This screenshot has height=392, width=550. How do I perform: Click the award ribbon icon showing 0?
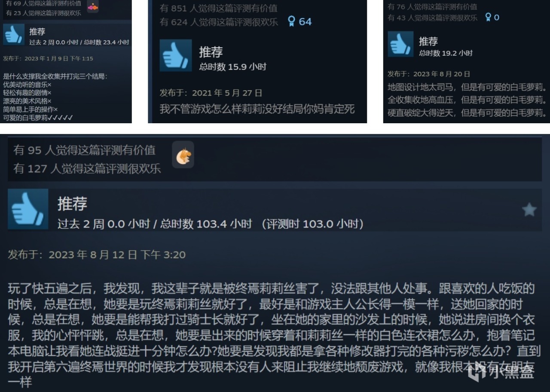click(488, 17)
